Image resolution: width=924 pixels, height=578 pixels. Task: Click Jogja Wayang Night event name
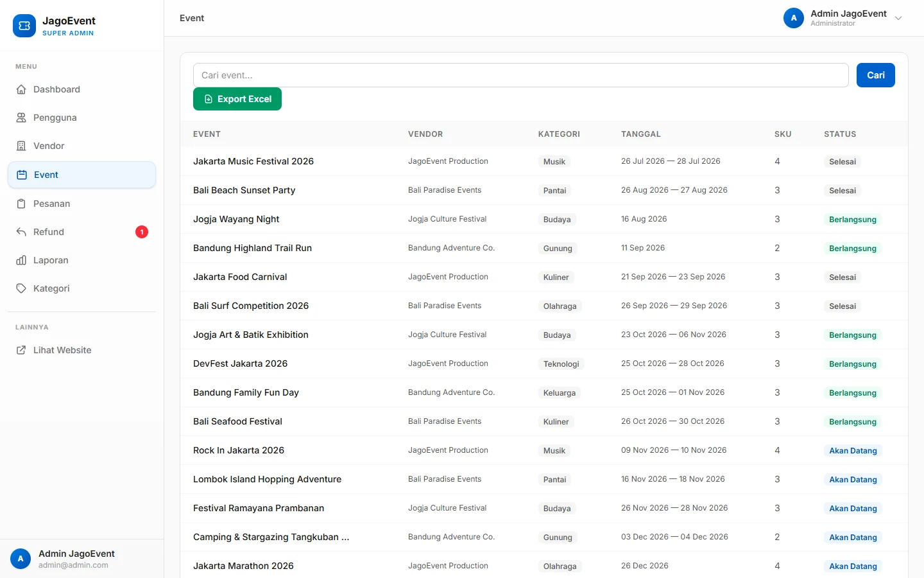(x=236, y=219)
